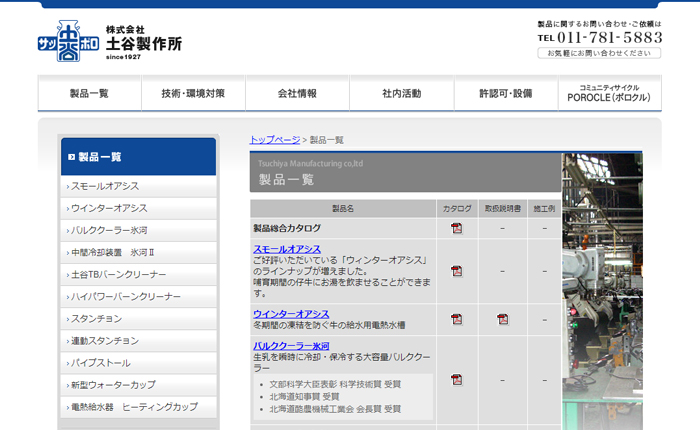The height and width of the screenshot is (430, 700).
Task: Open the バルククーラー氷河 catalog PDF icon
Action: 456,380
